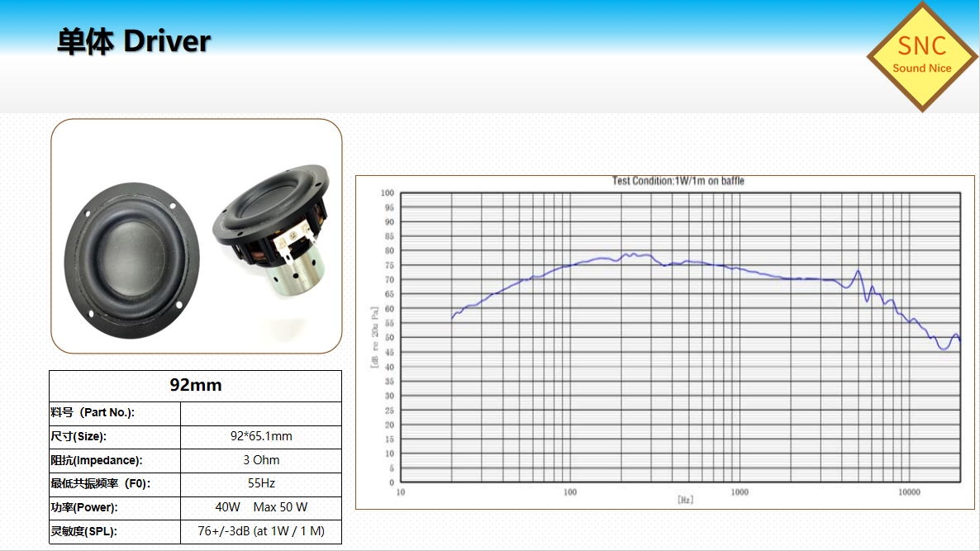
Task: Select the 阻抗 (Impedance) label cell
Action: point(96,460)
